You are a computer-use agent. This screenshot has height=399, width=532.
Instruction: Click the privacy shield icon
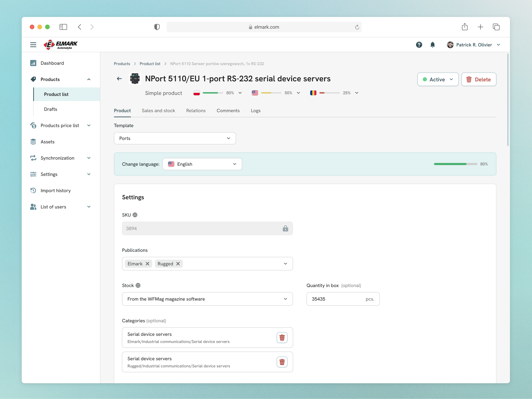(x=157, y=27)
